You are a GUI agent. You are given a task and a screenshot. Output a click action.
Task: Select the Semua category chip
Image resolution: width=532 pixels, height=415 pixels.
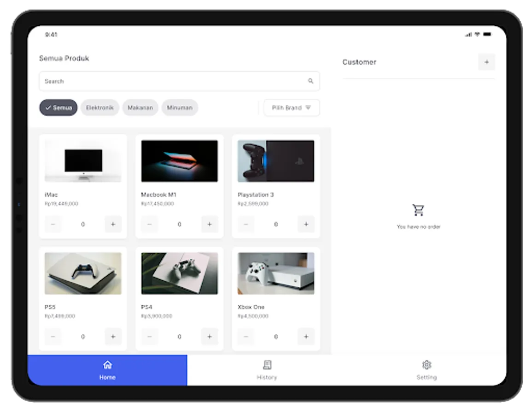[x=58, y=107]
